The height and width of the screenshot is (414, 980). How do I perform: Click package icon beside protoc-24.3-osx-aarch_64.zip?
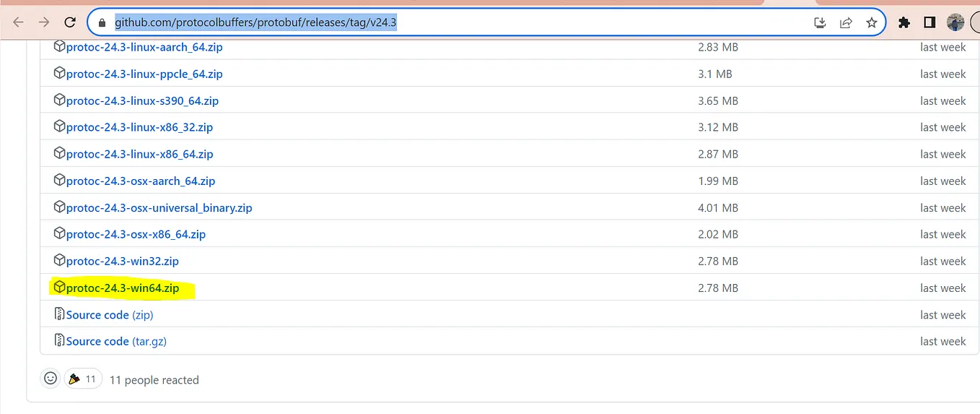(x=60, y=180)
